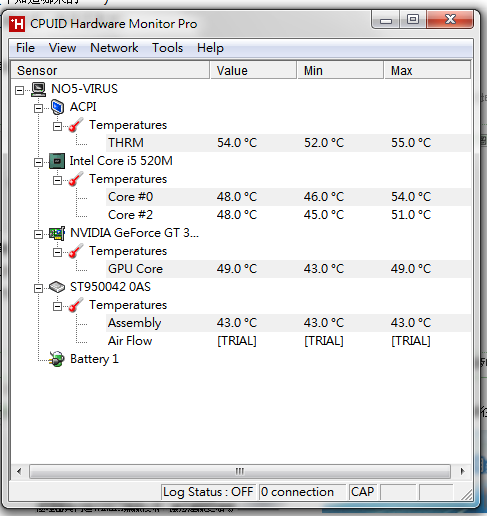Click the Max column header

pyautogui.click(x=428, y=70)
